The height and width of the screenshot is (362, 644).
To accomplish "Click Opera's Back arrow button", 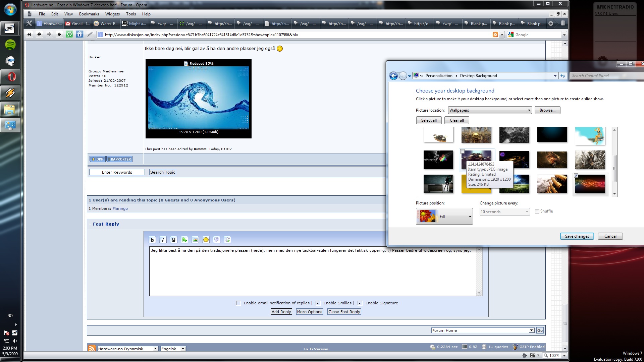I will click(x=39, y=35).
